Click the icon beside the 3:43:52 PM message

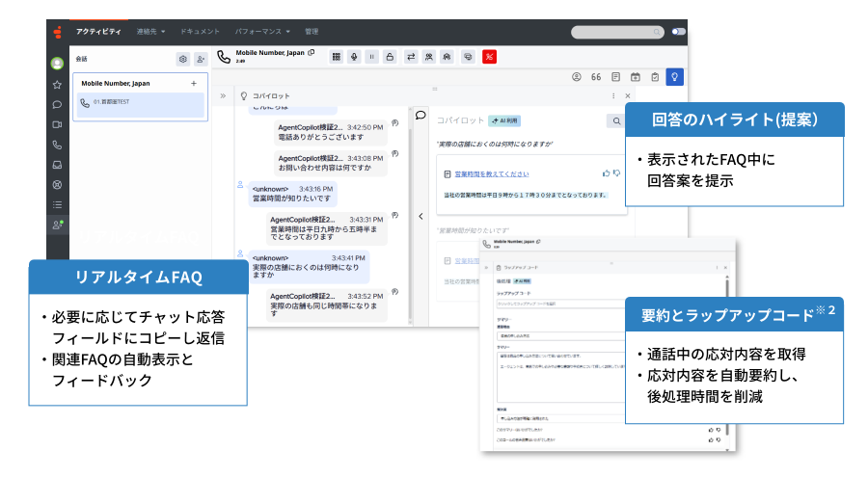[x=394, y=292]
